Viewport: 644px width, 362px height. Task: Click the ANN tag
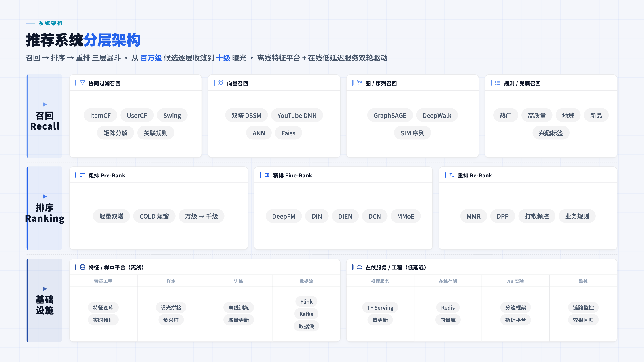click(x=259, y=133)
